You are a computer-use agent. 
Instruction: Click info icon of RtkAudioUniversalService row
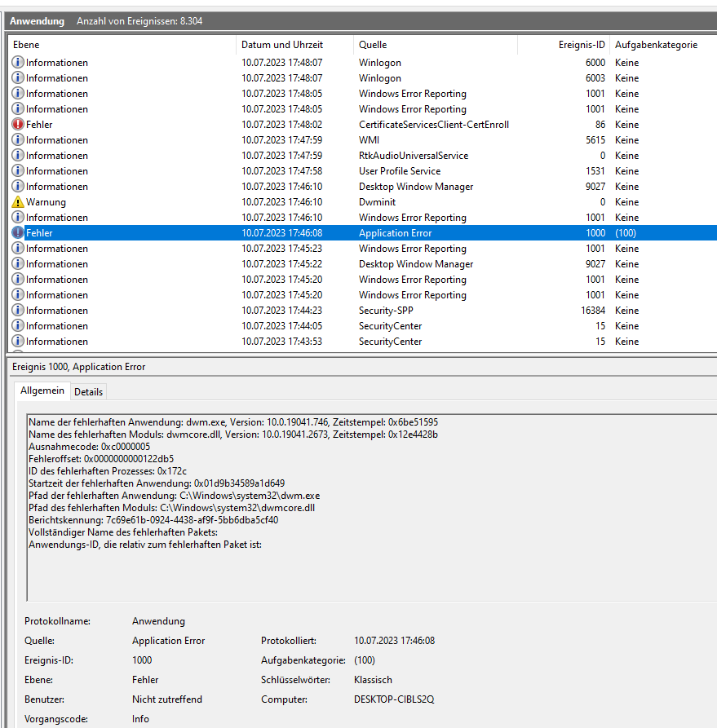tap(18, 155)
